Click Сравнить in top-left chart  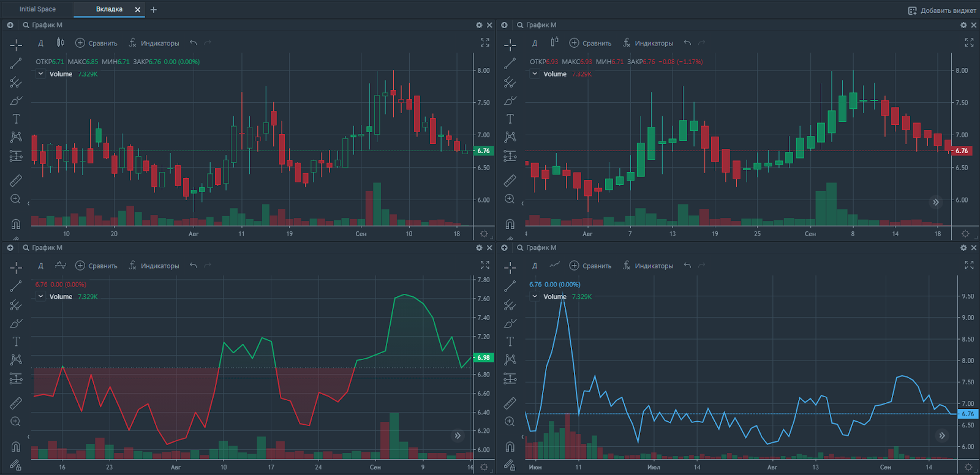point(96,43)
